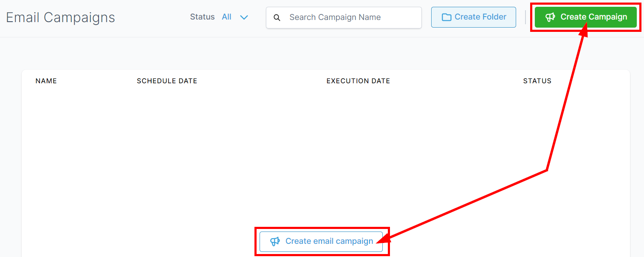Click the folder icon inside Create Folder
Viewport: 644px width, 257px height.
(x=446, y=17)
